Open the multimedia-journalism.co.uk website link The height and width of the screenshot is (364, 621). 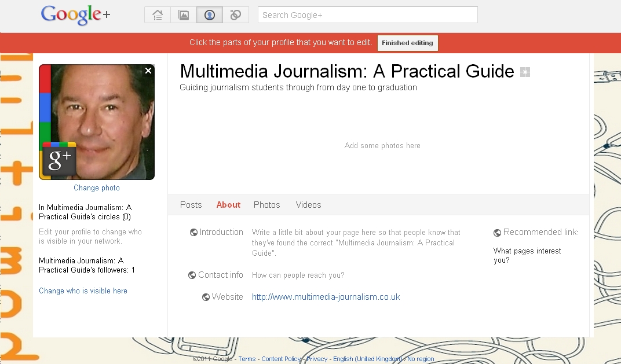[x=326, y=297]
